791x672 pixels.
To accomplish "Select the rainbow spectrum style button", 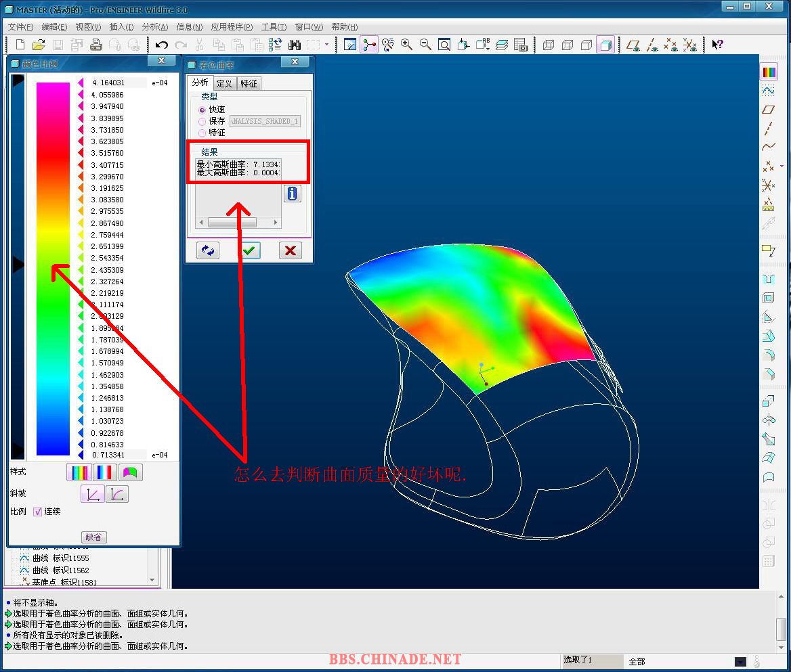I will pyautogui.click(x=79, y=472).
